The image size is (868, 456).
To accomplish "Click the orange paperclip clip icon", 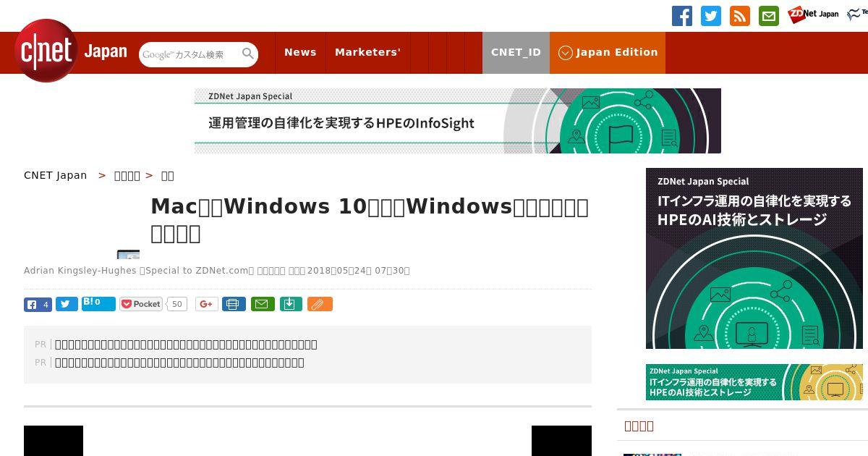I will 320,305.
